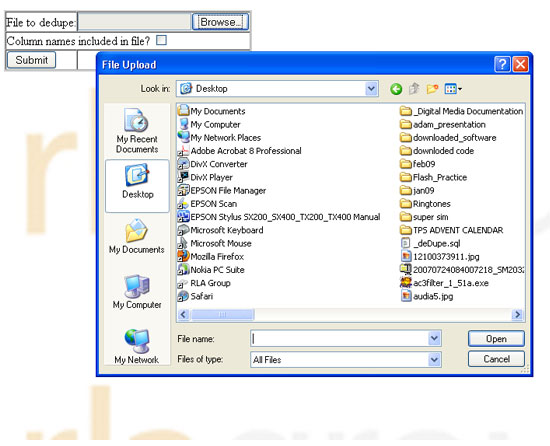Click the green Back arrow icon
The image size is (550, 446).
click(x=396, y=89)
